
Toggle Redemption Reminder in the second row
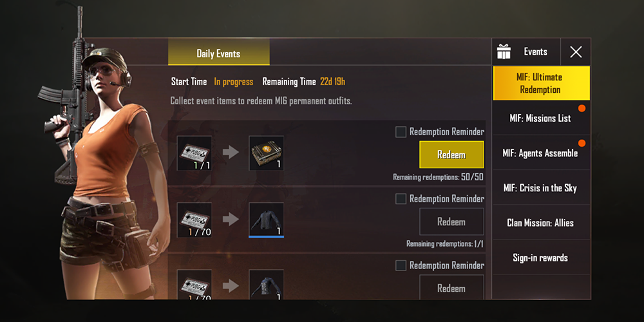[x=401, y=199]
